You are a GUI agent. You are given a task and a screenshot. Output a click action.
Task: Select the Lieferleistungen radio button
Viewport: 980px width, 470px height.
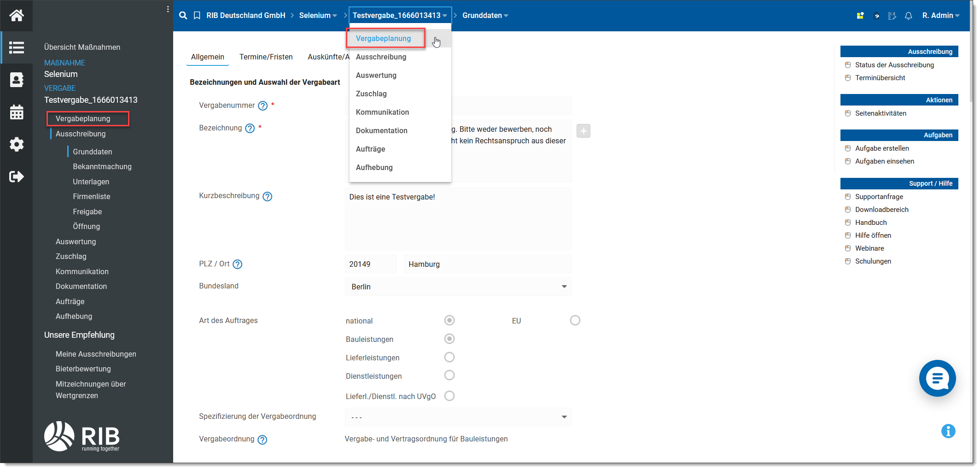click(x=449, y=357)
